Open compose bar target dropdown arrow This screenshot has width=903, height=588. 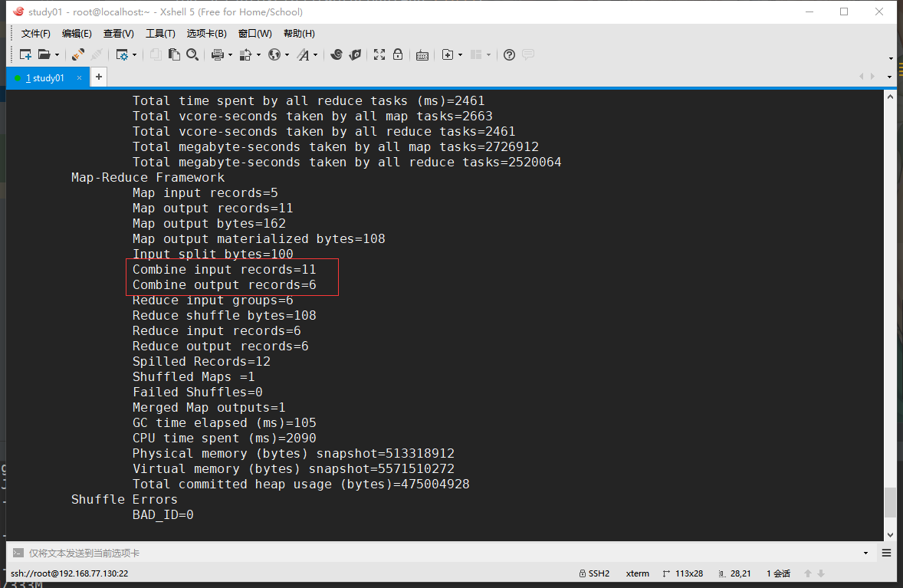(x=865, y=554)
